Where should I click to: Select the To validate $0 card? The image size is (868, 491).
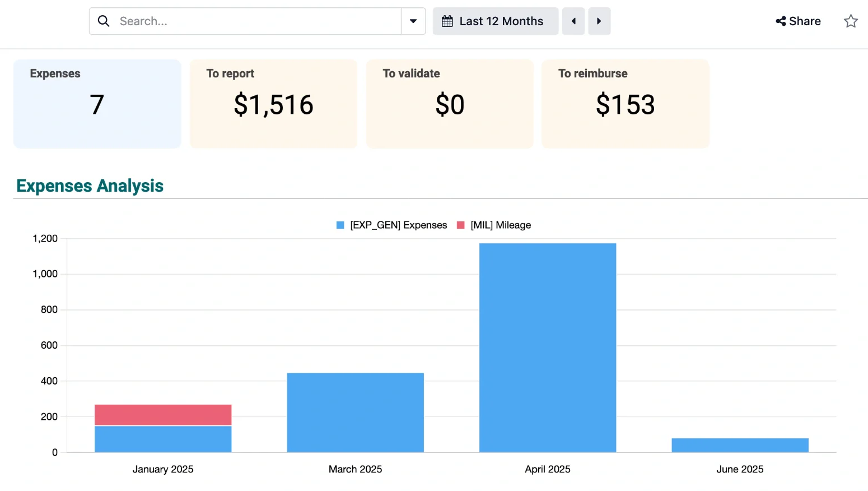tap(450, 104)
